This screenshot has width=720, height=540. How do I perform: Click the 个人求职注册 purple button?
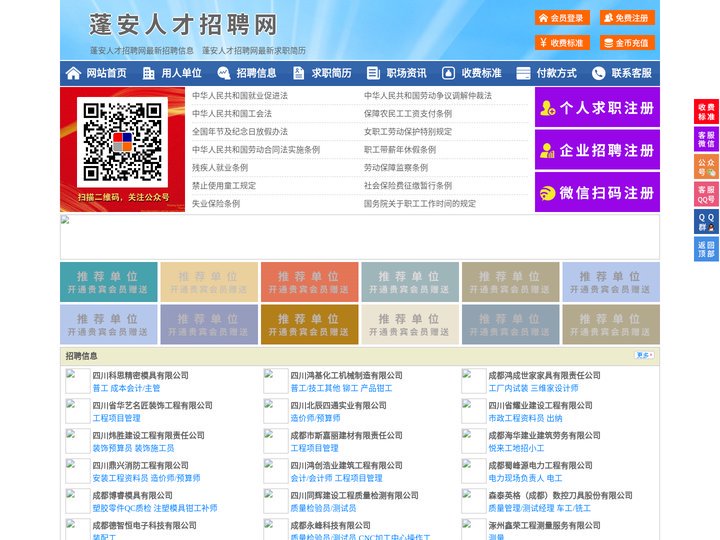click(x=597, y=107)
